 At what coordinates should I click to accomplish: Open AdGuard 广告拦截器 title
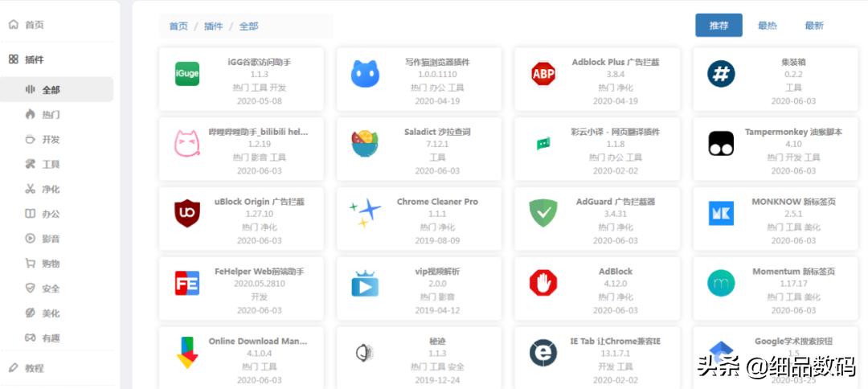pos(616,202)
